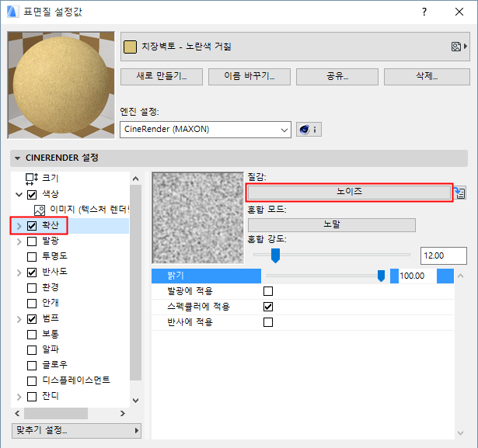Click the yellow surface color swatch icon
The width and height of the screenshot is (478, 448).
pos(130,47)
